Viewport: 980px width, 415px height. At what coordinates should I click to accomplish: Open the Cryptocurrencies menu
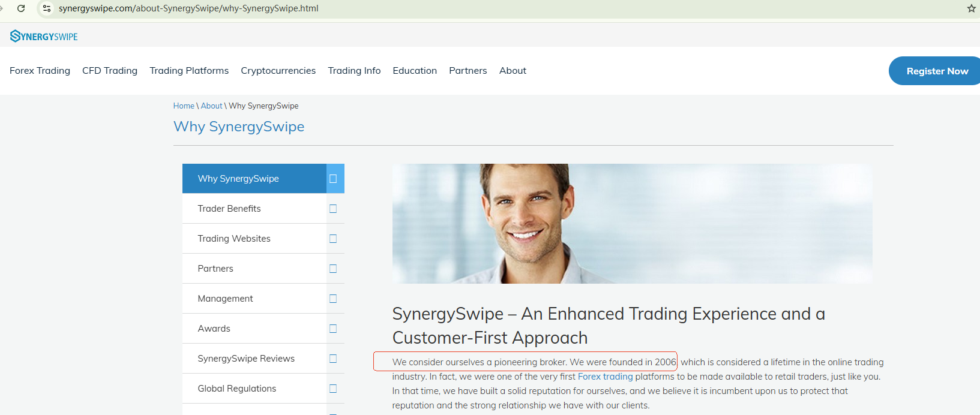point(278,71)
